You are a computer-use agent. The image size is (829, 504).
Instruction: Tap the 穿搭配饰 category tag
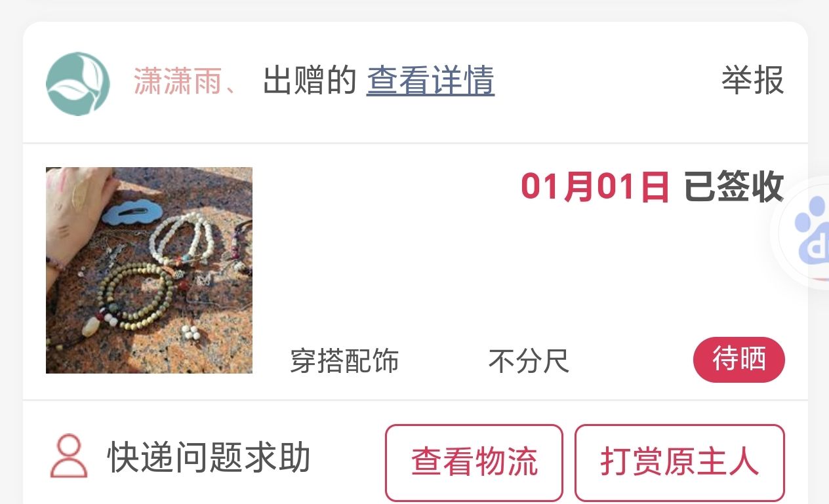pyautogui.click(x=344, y=361)
